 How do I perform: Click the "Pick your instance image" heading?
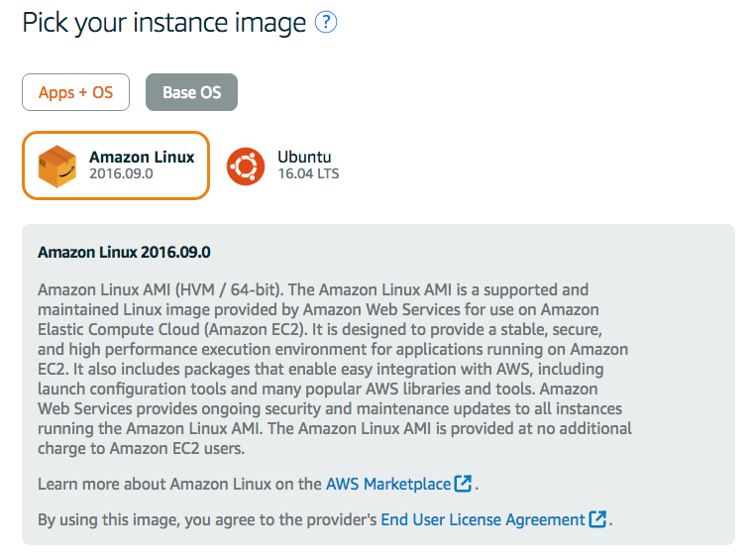pyautogui.click(x=164, y=22)
